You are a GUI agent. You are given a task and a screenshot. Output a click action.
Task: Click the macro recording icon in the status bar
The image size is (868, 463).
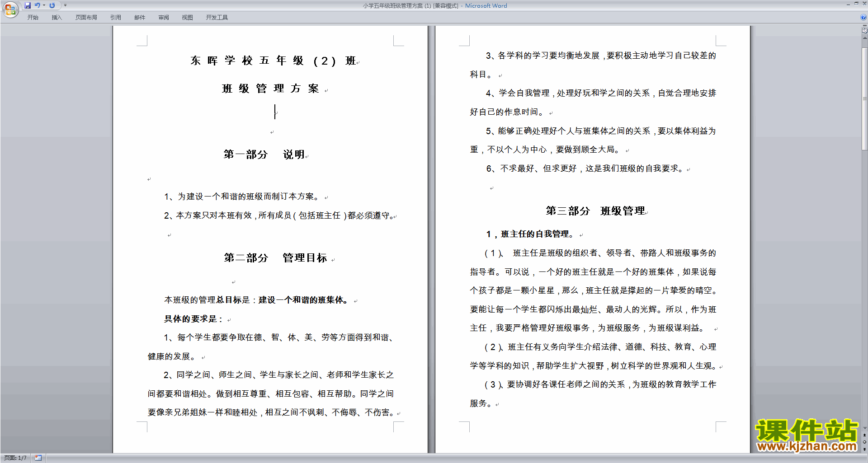(x=38, y=458)
